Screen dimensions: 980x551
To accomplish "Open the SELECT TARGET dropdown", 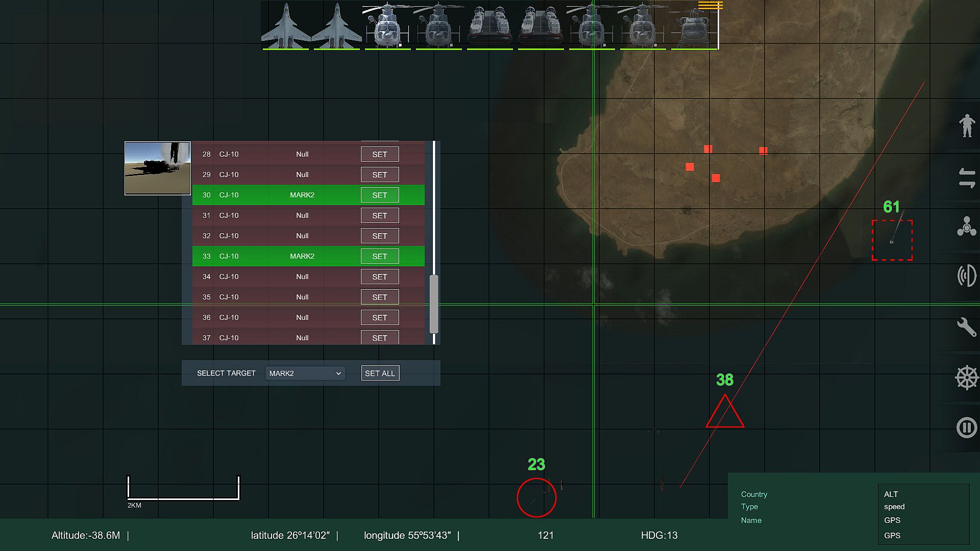I will click(x=305, y=373).
